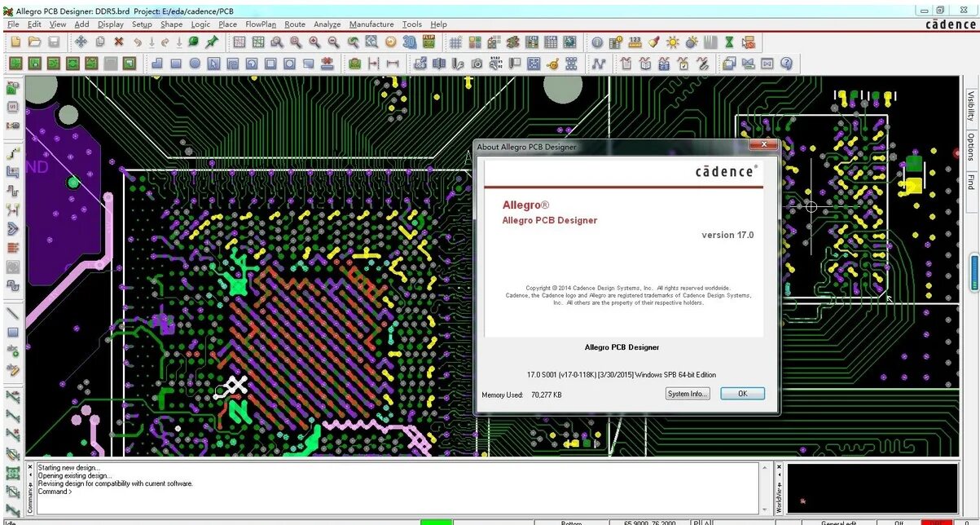Click the red DRC indicator in status bar

937,522
